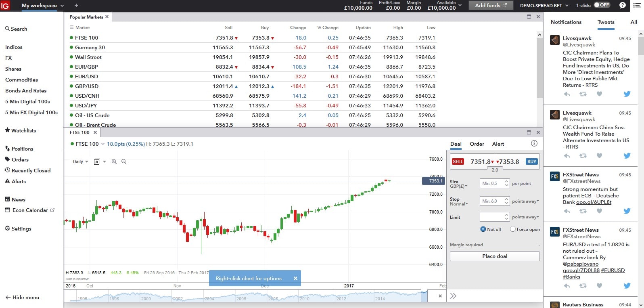The image size is (644, 308).
Task: Click the candlestick chart type icon
Action: click(x=97, y=161)
